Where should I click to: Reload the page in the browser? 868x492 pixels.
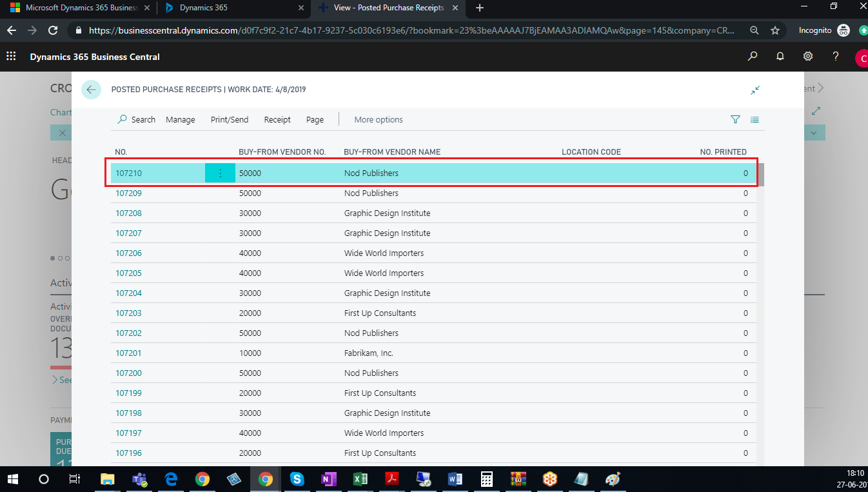point(54,30)
